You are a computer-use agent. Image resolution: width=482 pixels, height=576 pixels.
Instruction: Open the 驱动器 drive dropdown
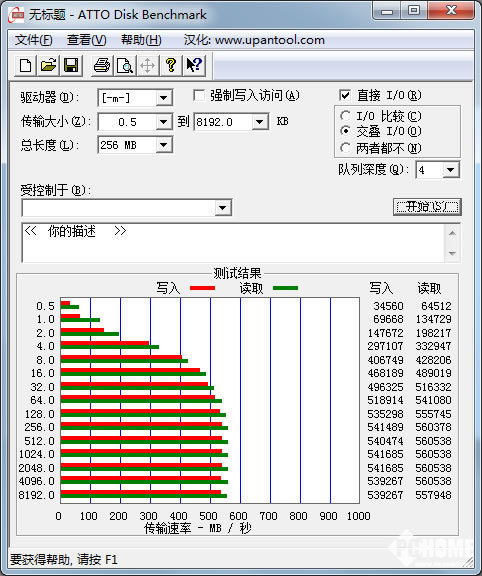click(x=163, y=98)
